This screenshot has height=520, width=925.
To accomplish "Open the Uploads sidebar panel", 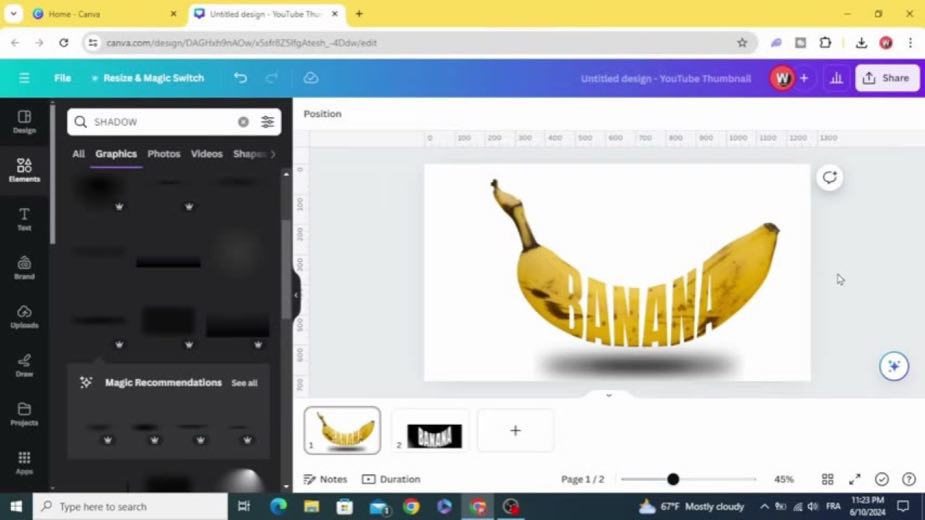I will (x=24, y=316).
